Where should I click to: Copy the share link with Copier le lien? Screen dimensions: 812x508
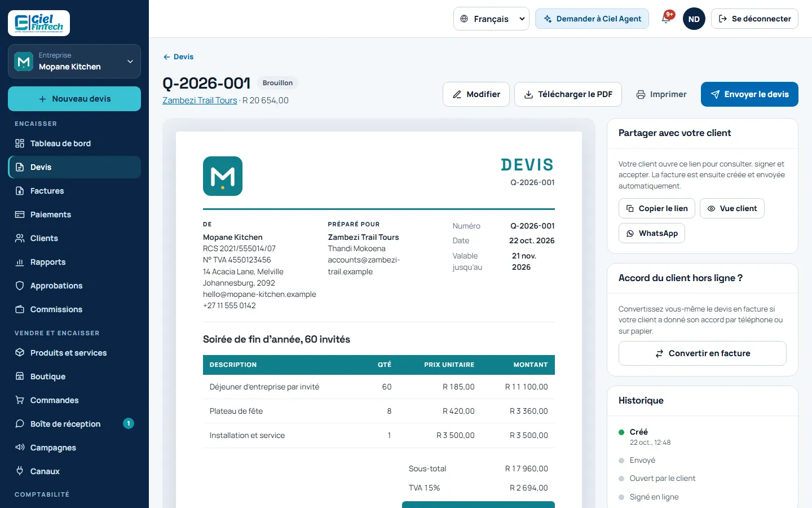pyautogui.click(x=657, y=208)
